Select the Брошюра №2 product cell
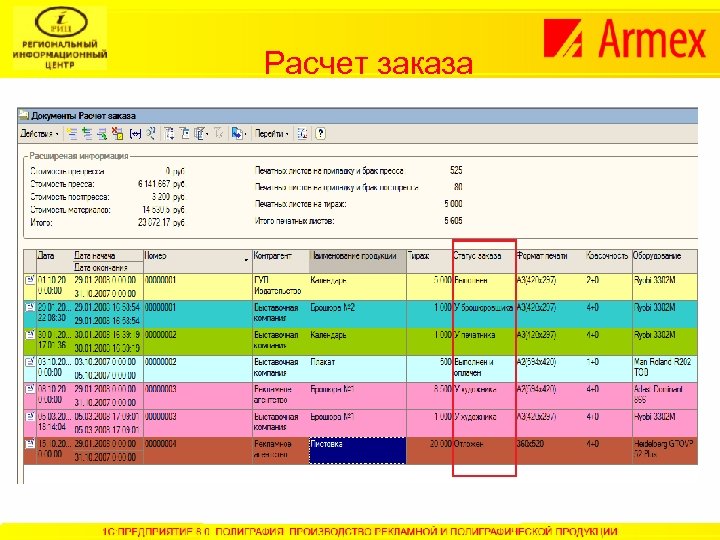This screenshot has height=540, width=720. [358, 314]
